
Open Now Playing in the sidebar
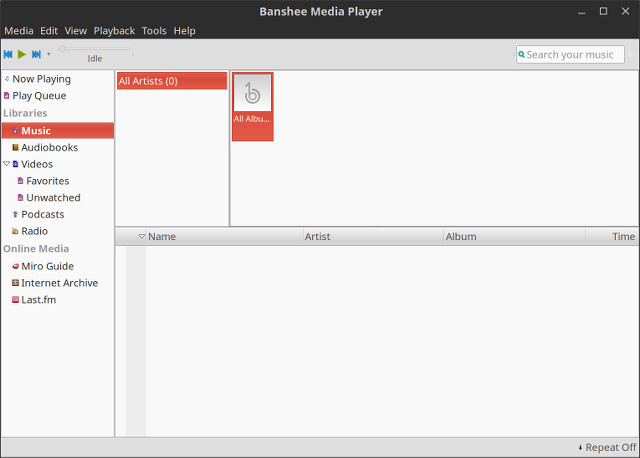[41, 79]
